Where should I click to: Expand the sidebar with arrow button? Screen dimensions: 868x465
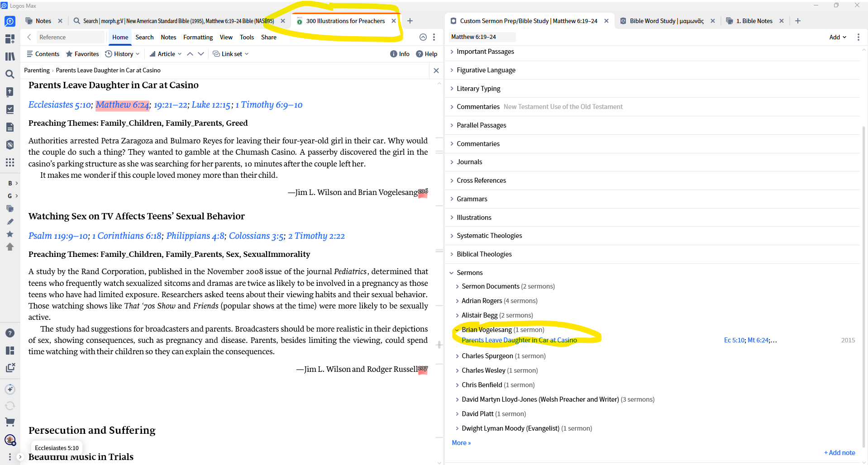[x=20, y=457]
